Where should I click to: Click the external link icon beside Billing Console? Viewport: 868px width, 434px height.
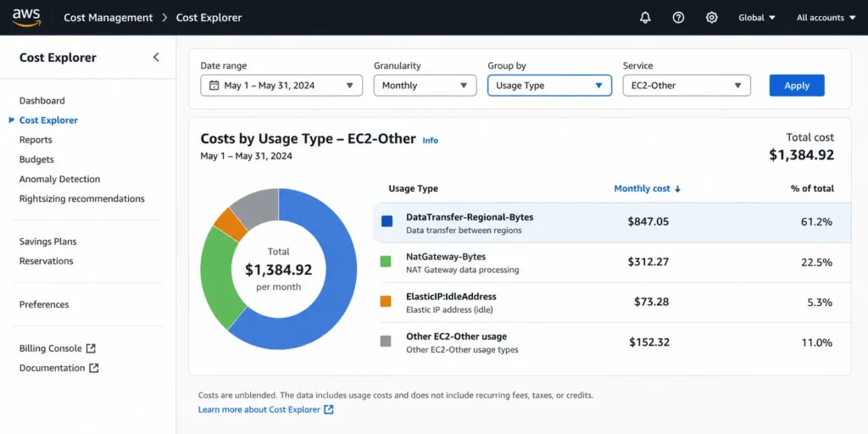tap(92, 348)
